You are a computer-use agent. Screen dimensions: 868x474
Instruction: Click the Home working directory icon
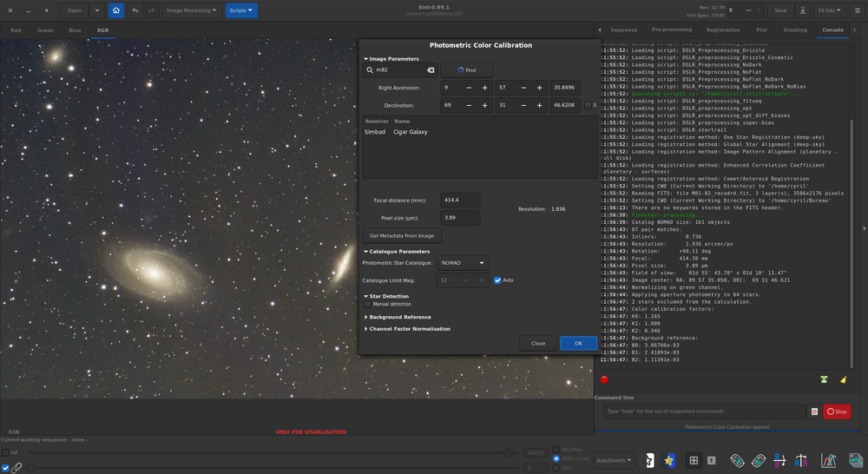pos(115,10)
